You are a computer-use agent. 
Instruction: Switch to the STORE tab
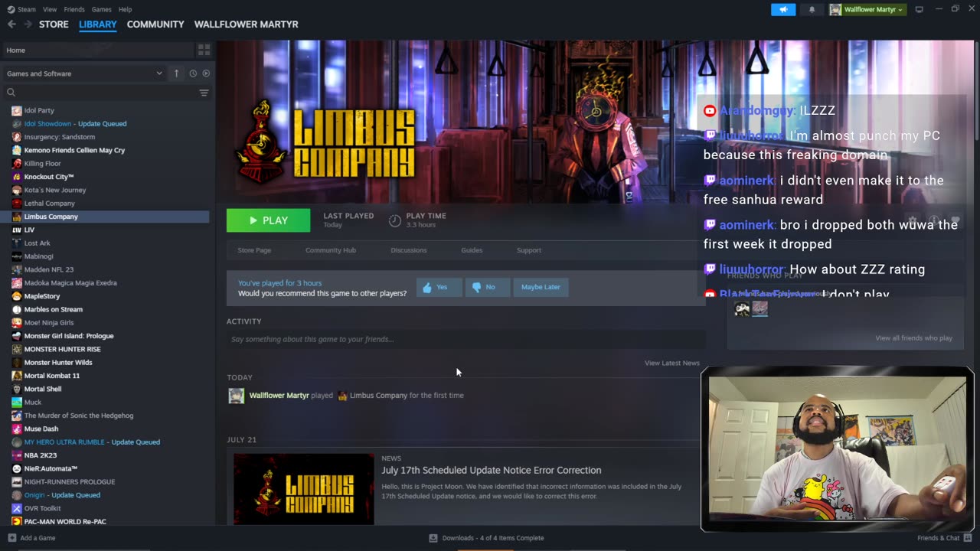(x=54, y=24)
